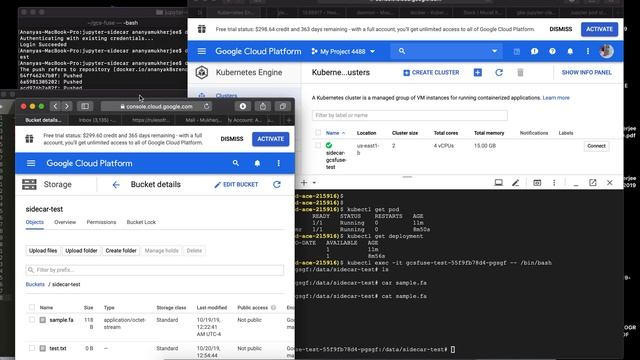
Task: Select Clusters in Kubernetes Engine sidebar
Action: point(226,96)
